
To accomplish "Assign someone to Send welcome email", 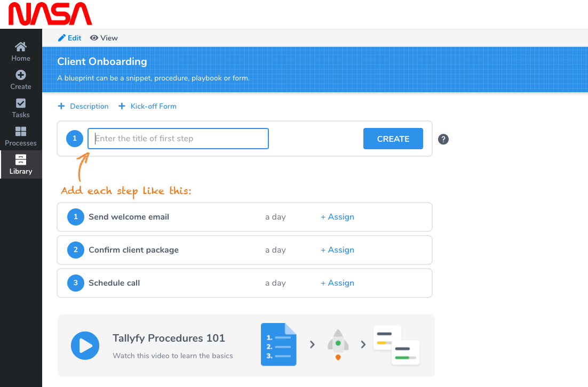I will point(337,217).
